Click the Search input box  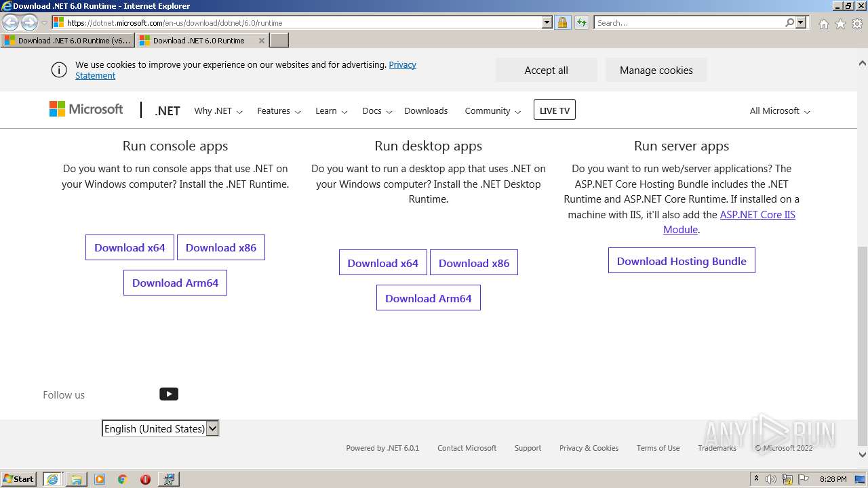pos(688,22)
